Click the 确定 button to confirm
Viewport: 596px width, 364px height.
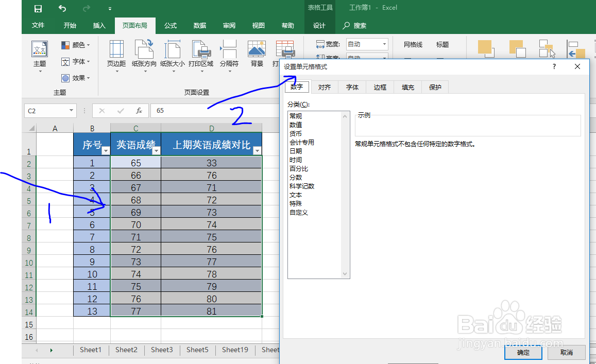pyautogui.click(x=523, y=352)
